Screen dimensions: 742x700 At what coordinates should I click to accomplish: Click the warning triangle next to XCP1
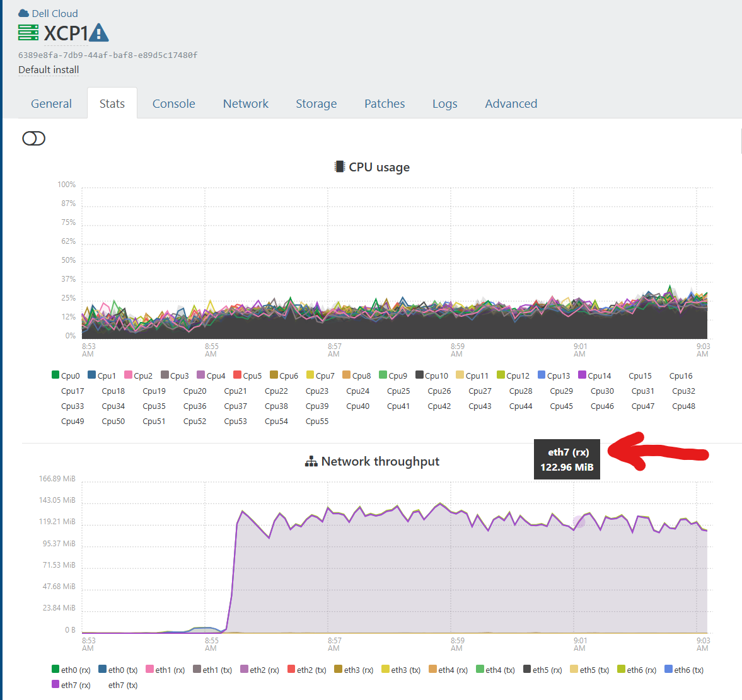tap(99, 33)
